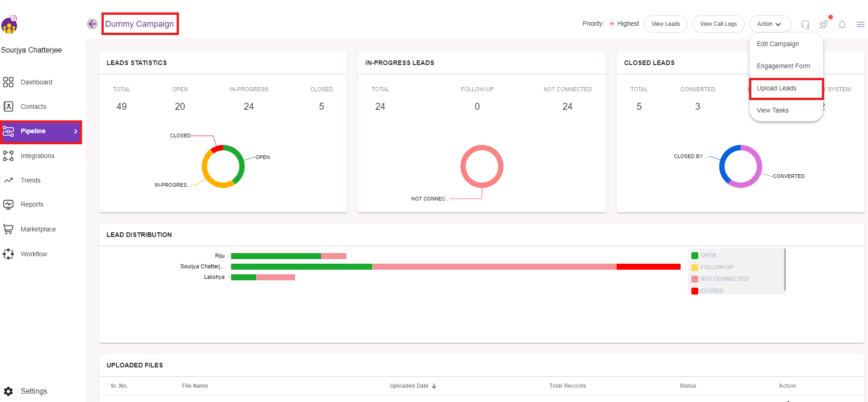Click the View Leads button
This screenshot has height=402, width=868.
pyautogui.click(x=666, y=24)
